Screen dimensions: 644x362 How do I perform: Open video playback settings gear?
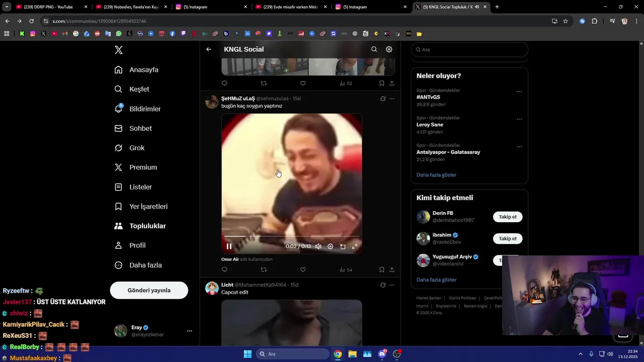point(330,246)
